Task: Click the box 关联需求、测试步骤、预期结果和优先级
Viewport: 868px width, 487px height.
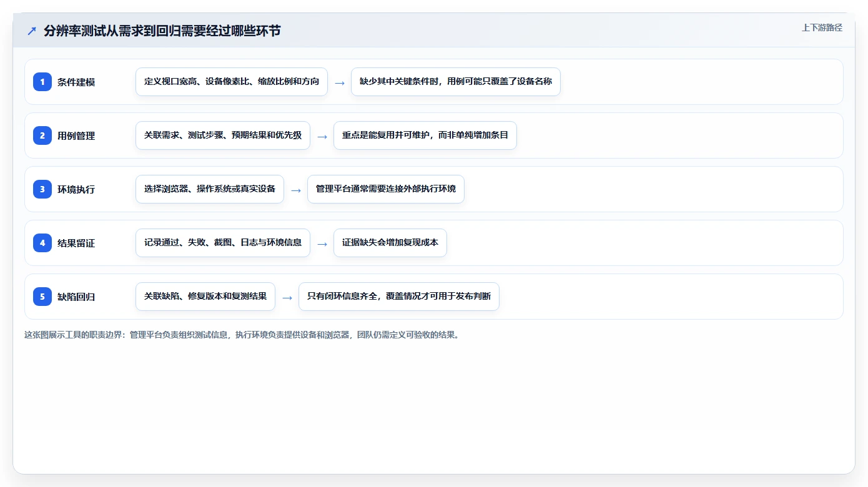Action: pos(223,135)
